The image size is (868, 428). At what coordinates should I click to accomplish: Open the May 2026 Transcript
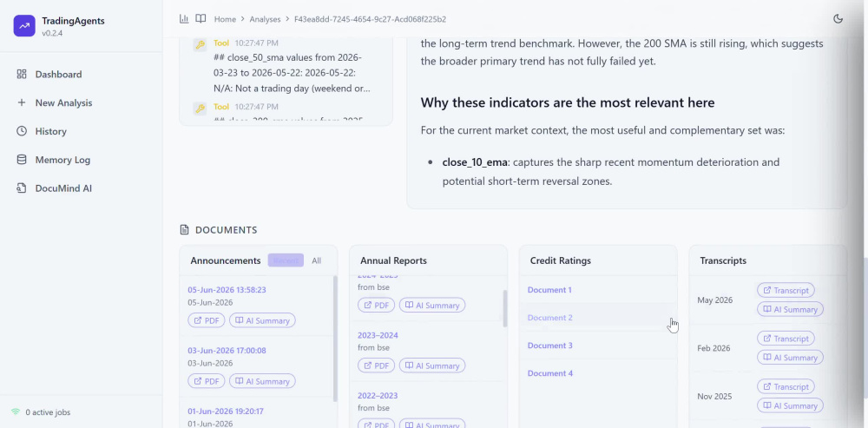[x=786, y=290]
